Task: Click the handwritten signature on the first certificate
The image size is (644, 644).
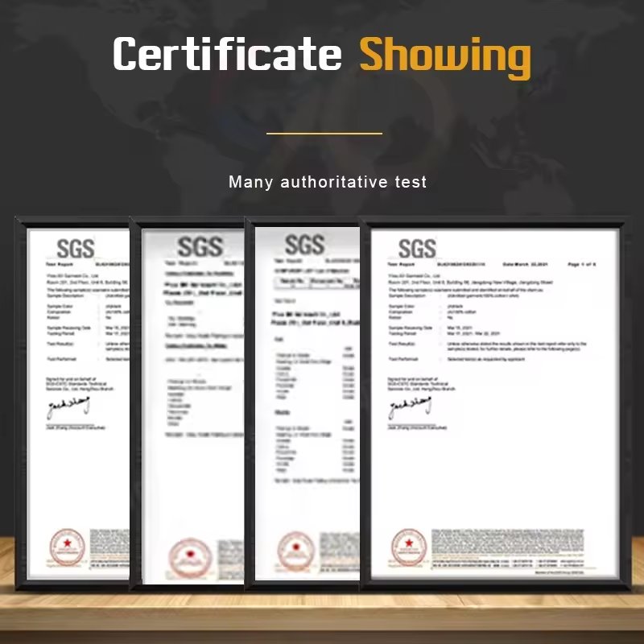Action: tap(68, 407)
